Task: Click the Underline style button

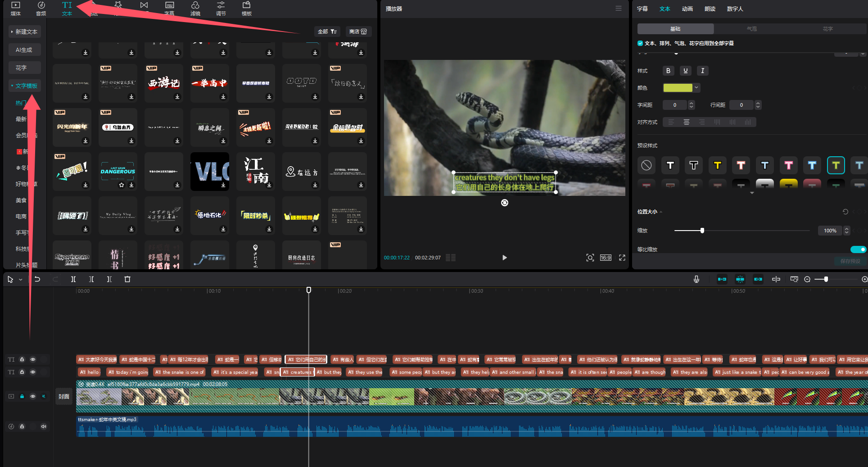Action: [x=685, y=71]
